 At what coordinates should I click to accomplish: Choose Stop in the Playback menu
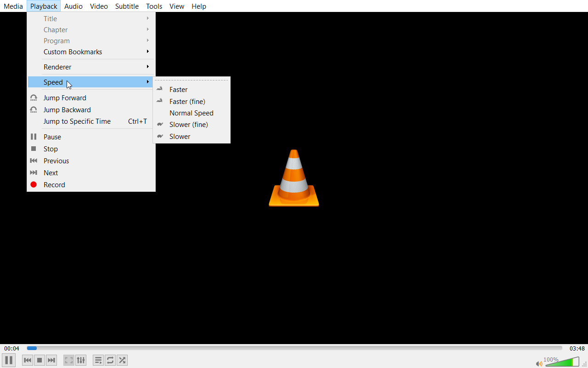(91, 149)
